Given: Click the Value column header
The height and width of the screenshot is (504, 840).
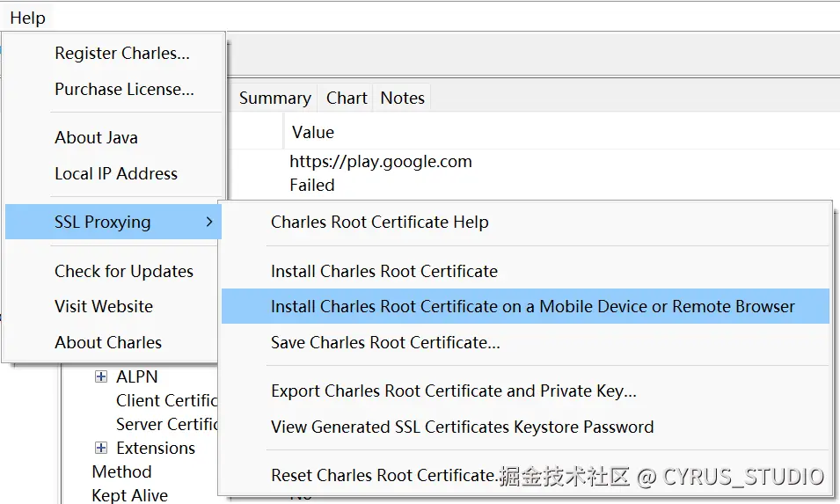Looking at the screenshot, I should point(313,132).
